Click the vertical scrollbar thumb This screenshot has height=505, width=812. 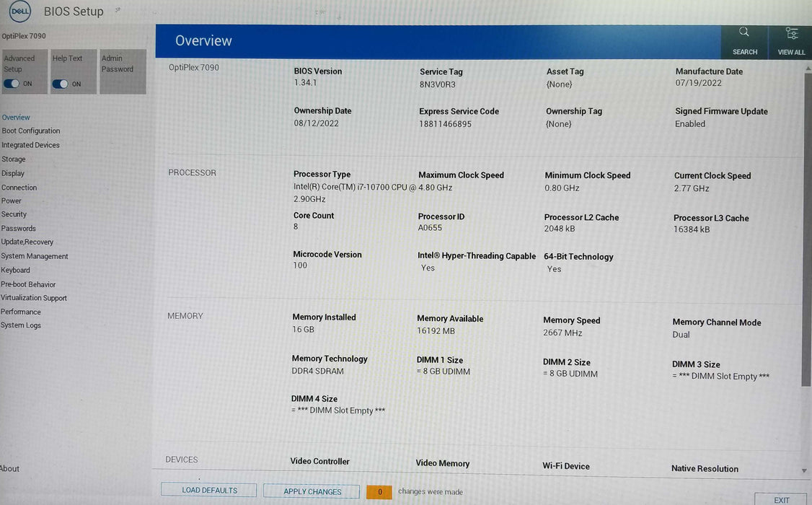pyautogui.click(x=806, y=230)
